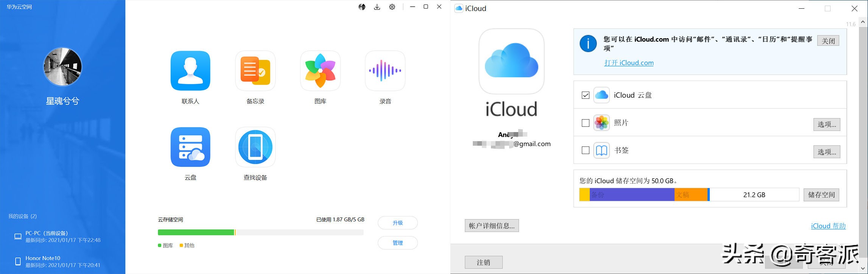The width and height of the screenshot is (868, 274).
Task: Open the 联系人 contacts icon
Action: pos(190,71)
